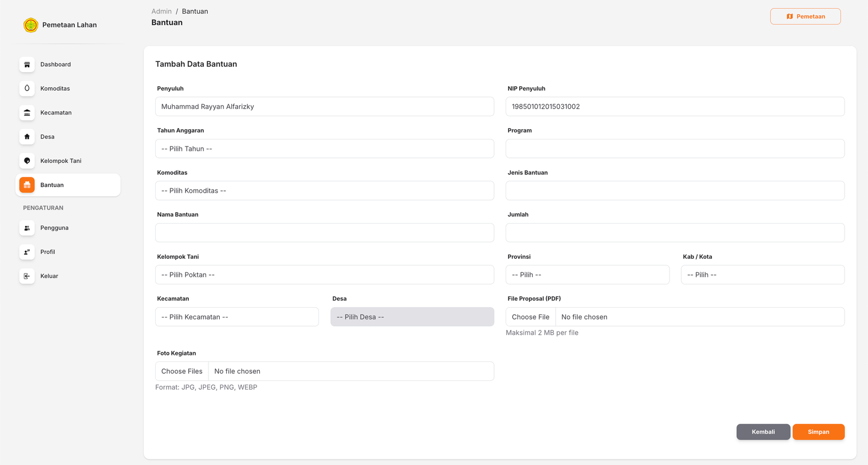Click the Jumlah input field
This screenshot has width=868, height=465.
[675, 233]
